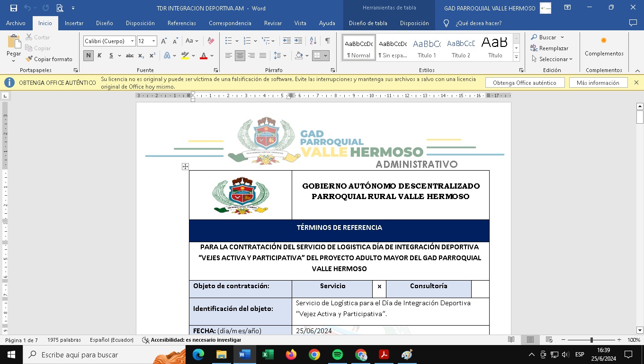Image resolution: width=644 pixels, height=364 pixels.
Task: Toggle center alignment
Action: click(240, 55)
